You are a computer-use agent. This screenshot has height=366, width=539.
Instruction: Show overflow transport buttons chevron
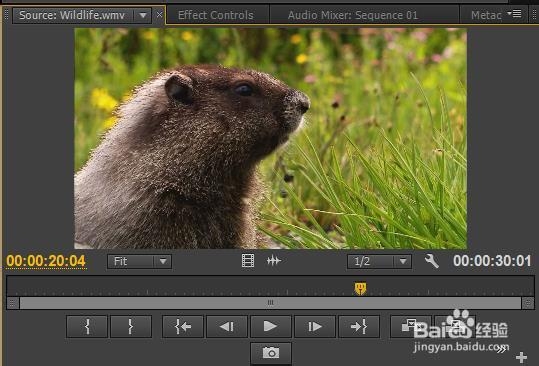501,350
